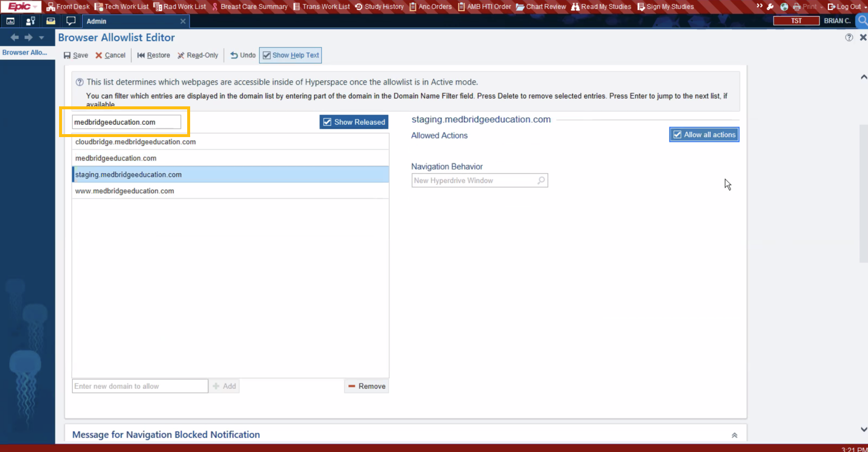The image size is (868, 452).
Task: Go back with the left arrow
Action: tap(15, 37)
